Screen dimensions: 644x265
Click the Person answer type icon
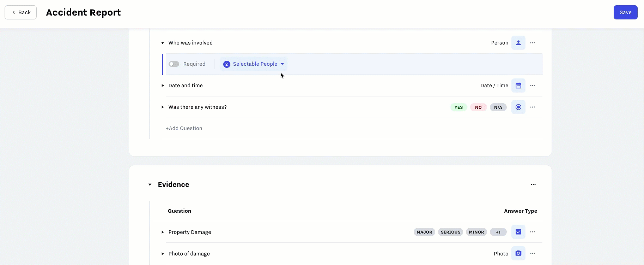tap(518, 43)
